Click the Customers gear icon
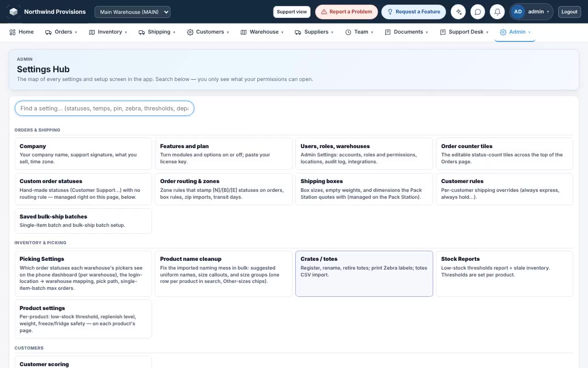Image resolution: width=588 pixels, height=368 pixels. 190,32
